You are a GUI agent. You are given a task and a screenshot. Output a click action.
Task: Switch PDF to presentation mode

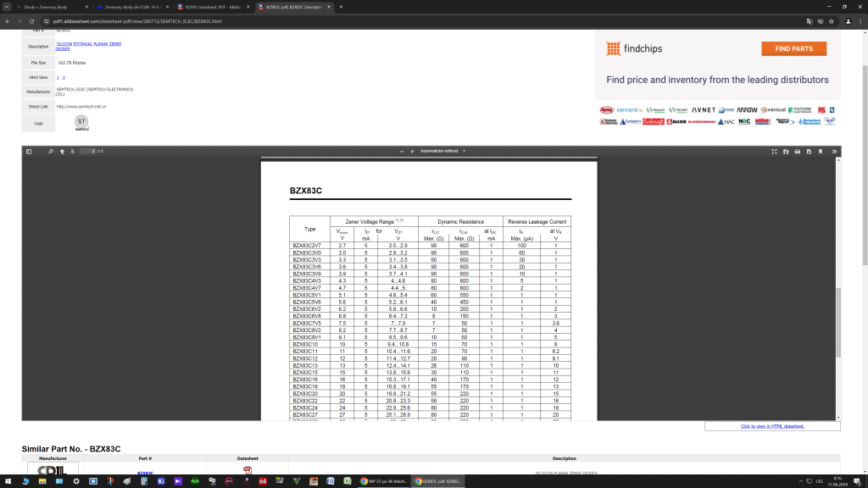[775, 151]
